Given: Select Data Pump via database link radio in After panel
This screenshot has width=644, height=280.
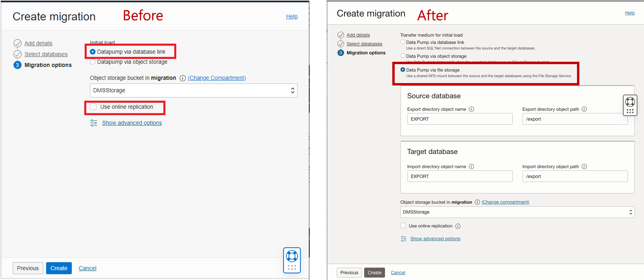Looking at the screenshot, I should (x=403, y=42).
